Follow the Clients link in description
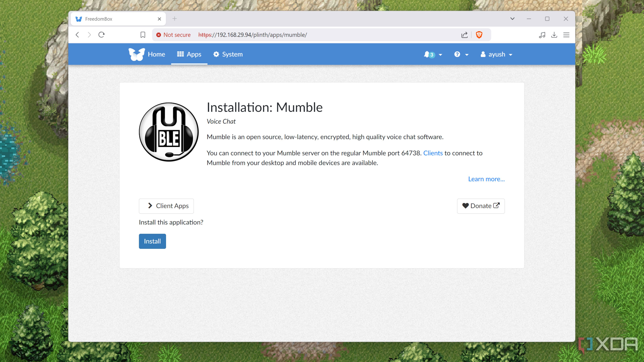Image resolution: width=644 pixels, height=362 pixels. 433,153
